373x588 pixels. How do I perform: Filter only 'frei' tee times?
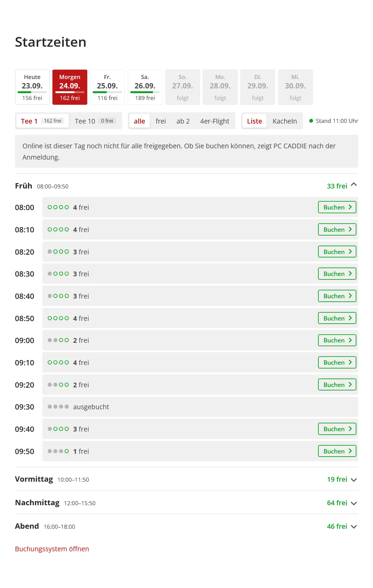pyautogui.click(x=161, y=121)
